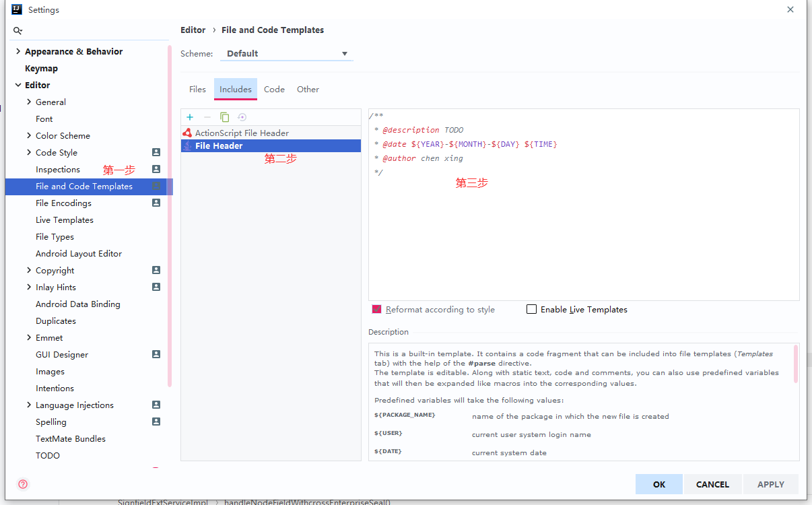Select Keymap in settings tree
This screenshot has height=505, width=812.
coord(41,68)
